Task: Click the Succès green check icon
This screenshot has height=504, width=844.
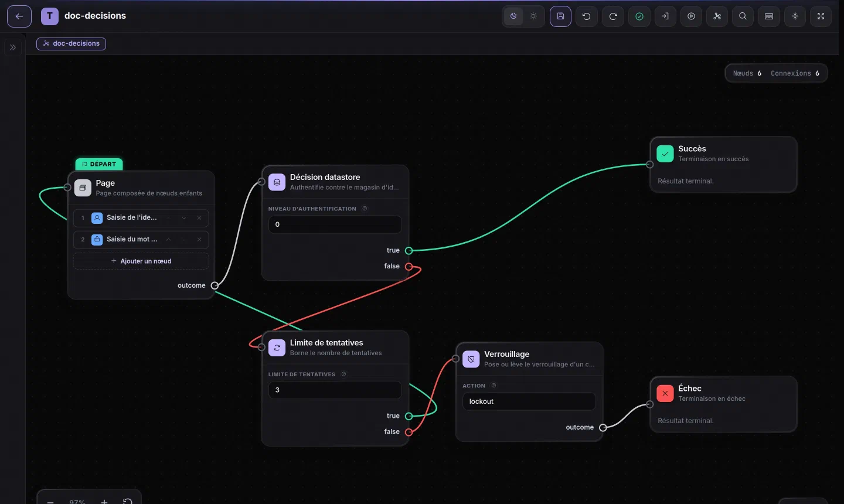Action: coord(665,154)
